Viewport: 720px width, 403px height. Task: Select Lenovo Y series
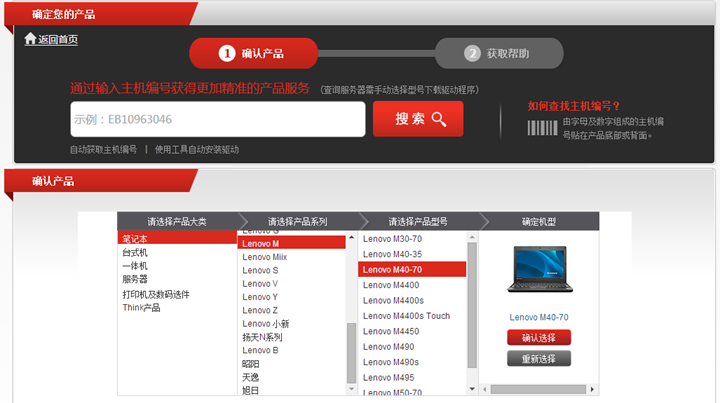[260, 297]
